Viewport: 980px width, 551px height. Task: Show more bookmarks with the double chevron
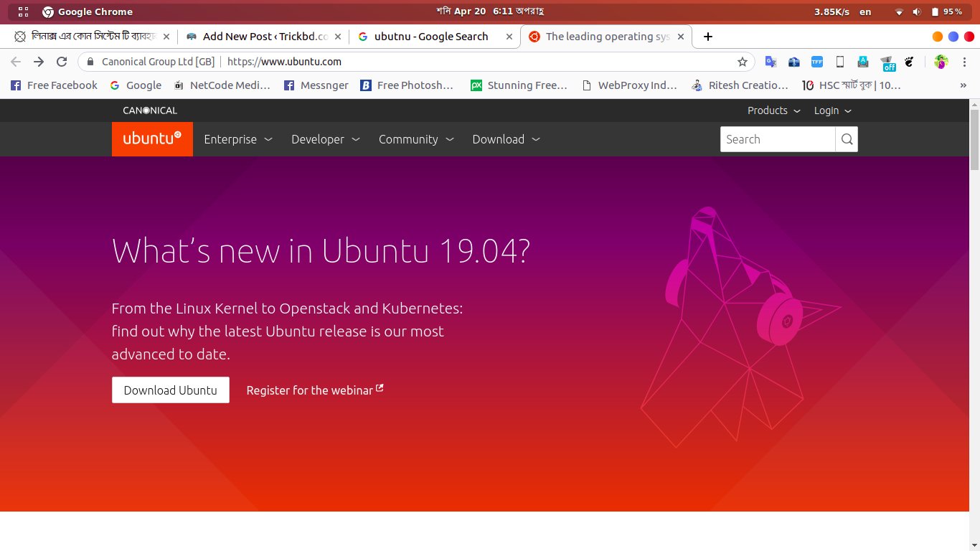point(963,85)
